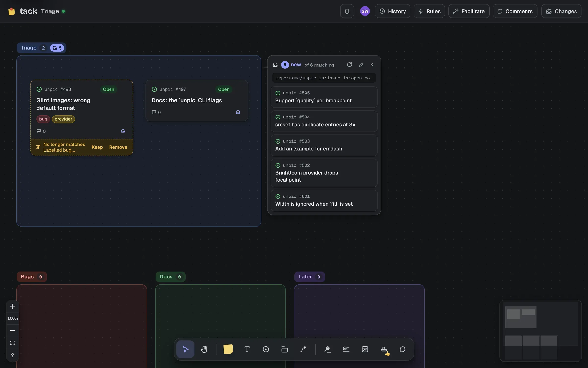The height and width of the screenshot is (368, 588).
Task: Collapse the inbox panel with the chevron
Action: click(x=372, y=65)
